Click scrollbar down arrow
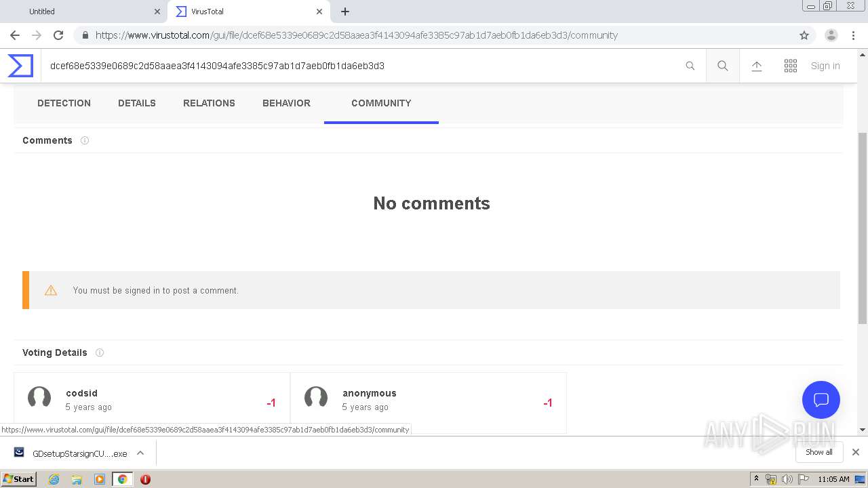The image size is (868, 488). [x=863, y=430]
